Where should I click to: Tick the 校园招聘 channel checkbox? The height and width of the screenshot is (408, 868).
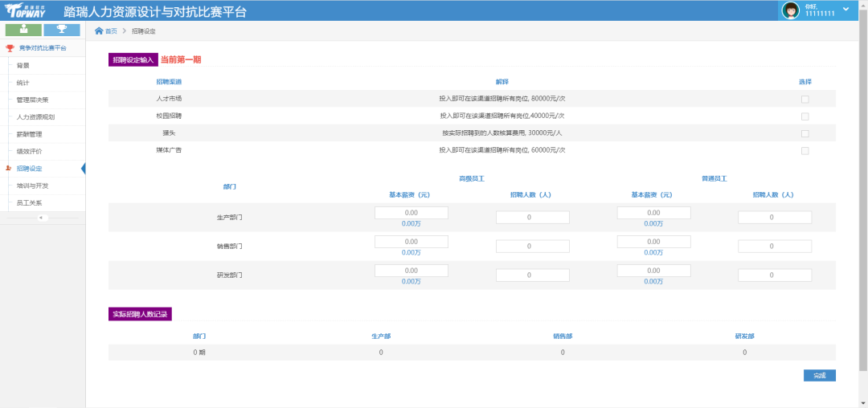click(805, 116)
